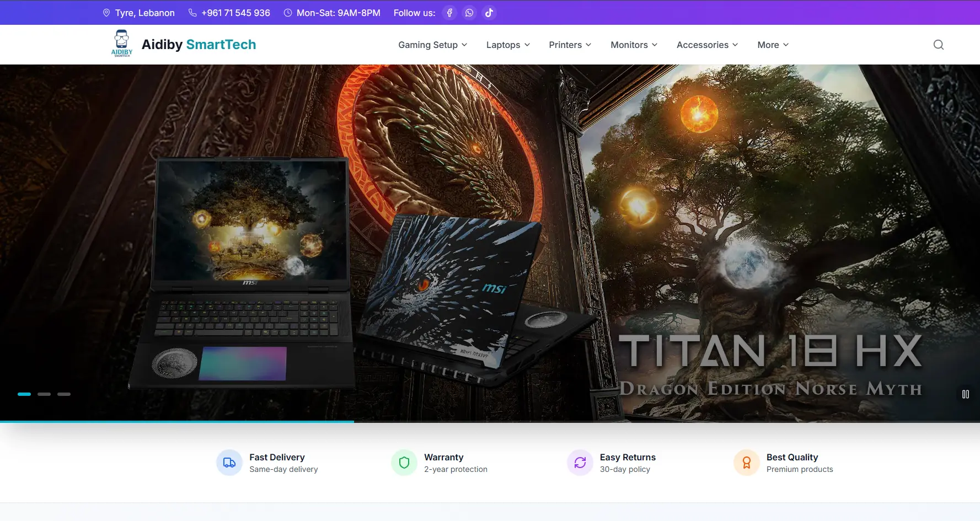Click the Fast Delivery truck icon
The width and height of the screenshot is (980, 521).
tap(229, 463)
